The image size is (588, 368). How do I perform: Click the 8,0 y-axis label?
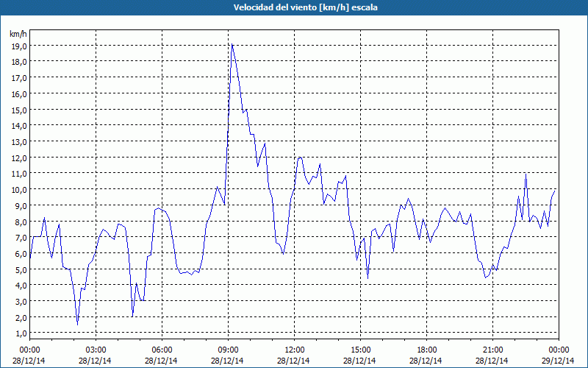coord(21,222)
